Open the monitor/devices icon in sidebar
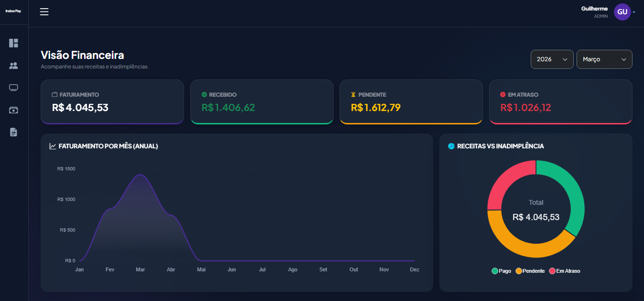 click(x=13, y=88)
